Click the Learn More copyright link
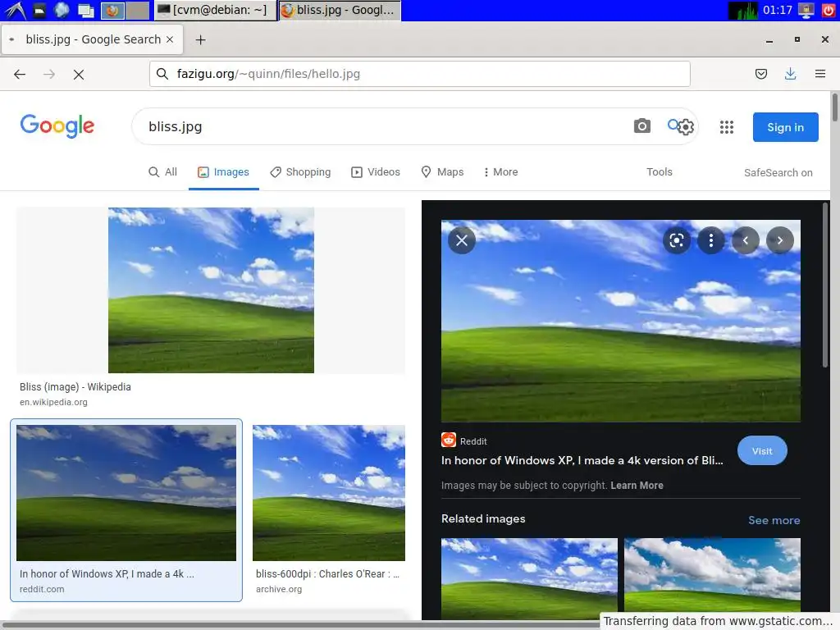Screen dimensions: 840x630 (637, 486)
